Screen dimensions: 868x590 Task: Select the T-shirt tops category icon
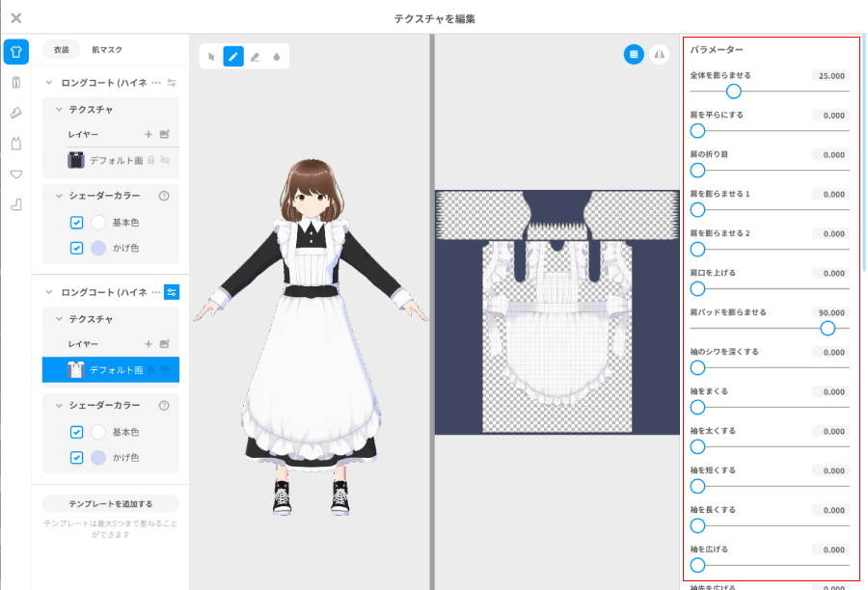16,51
